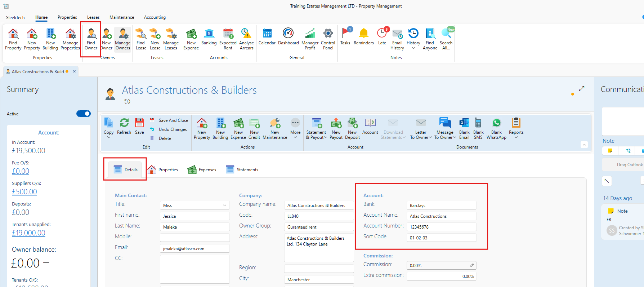Open the Dashboard
The width and height of the screenshot is (644, 287).
[x=289, y=36]
